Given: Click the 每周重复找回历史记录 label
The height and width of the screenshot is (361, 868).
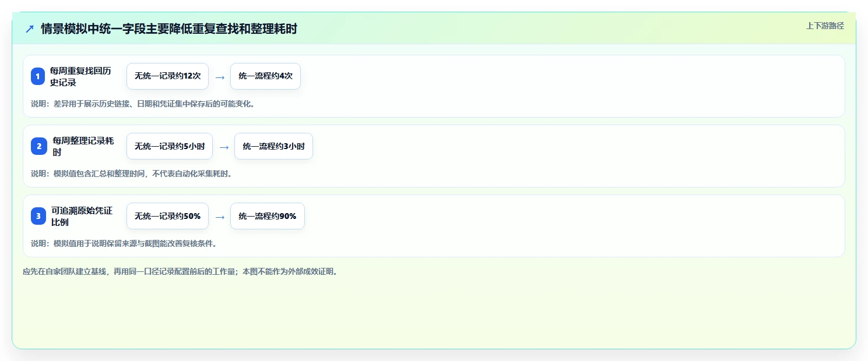Looking at the screenshot, I should tap(80, 76).
